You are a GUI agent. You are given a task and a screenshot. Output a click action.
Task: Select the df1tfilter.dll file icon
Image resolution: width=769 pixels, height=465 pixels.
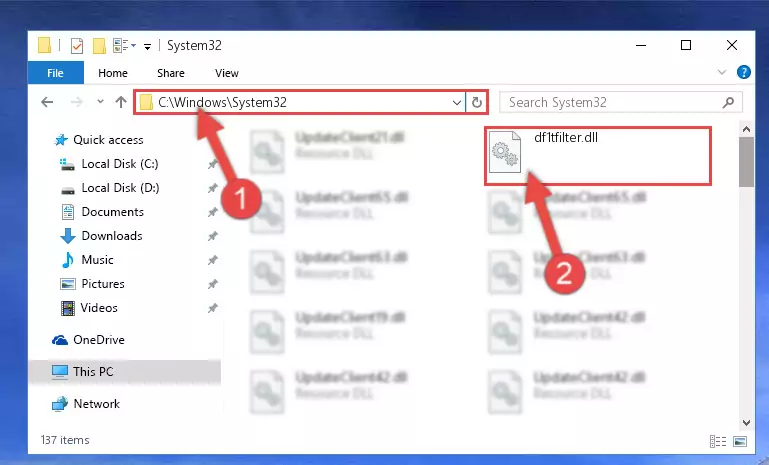point(505,152)
